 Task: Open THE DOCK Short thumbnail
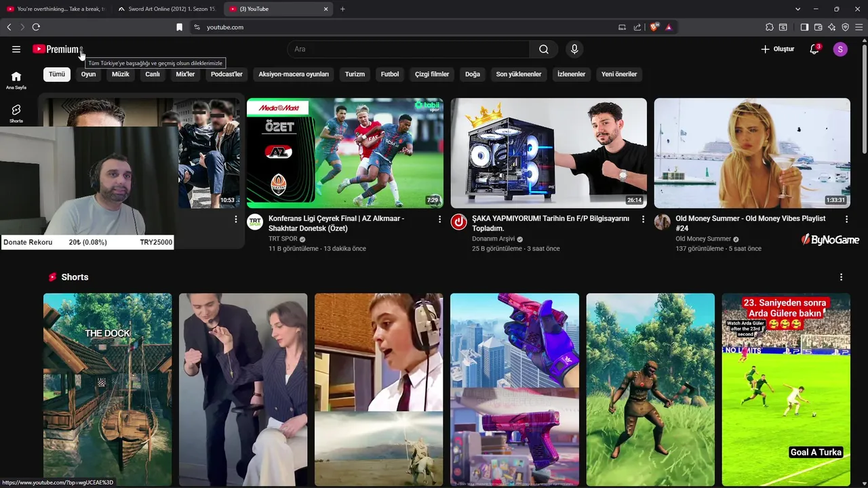108,390
